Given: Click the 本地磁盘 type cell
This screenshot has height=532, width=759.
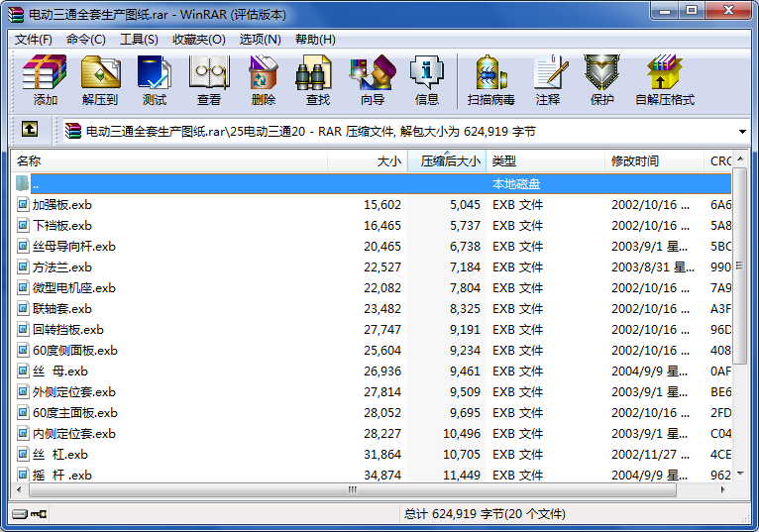Looking at the screenshot, I should [x=516, y=184].
